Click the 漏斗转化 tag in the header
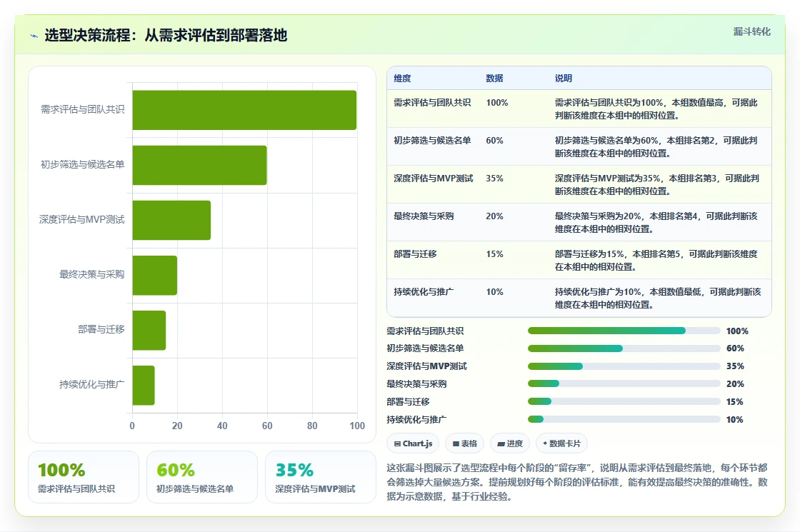Viewport: 800px width, 532px height. click(751, 31)
